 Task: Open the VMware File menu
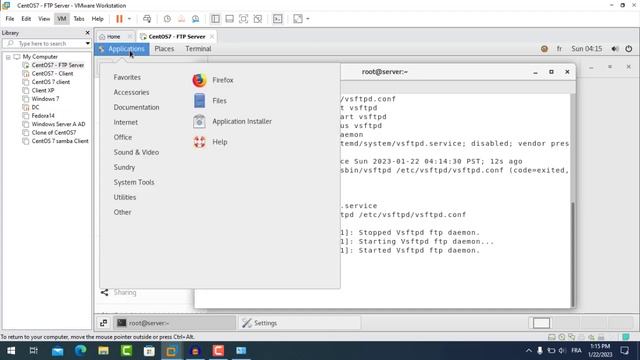point(10,19)
